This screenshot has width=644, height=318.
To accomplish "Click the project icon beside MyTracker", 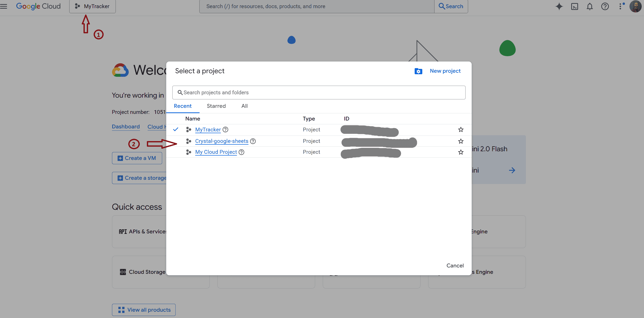I will [x=189, y=130].
